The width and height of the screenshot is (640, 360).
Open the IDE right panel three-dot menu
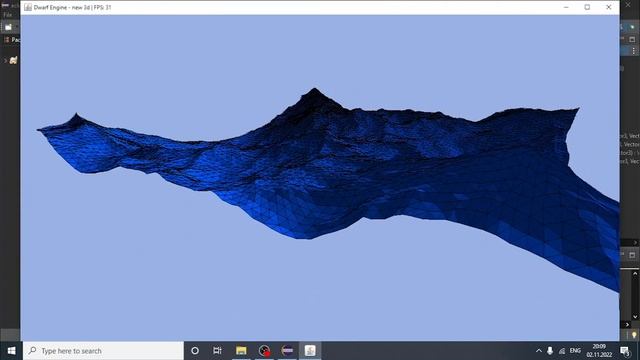(x=633, y=51)
